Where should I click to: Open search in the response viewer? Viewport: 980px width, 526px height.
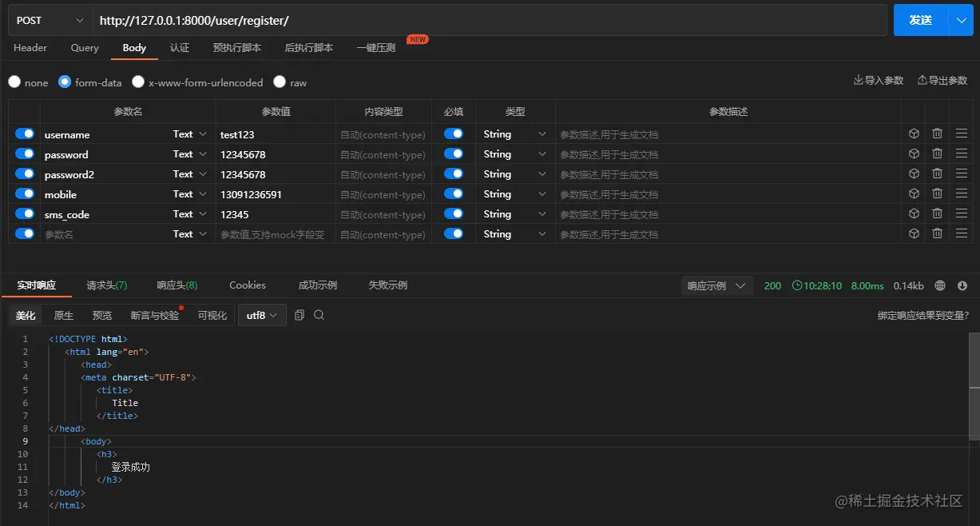click(x=319, y=315)
